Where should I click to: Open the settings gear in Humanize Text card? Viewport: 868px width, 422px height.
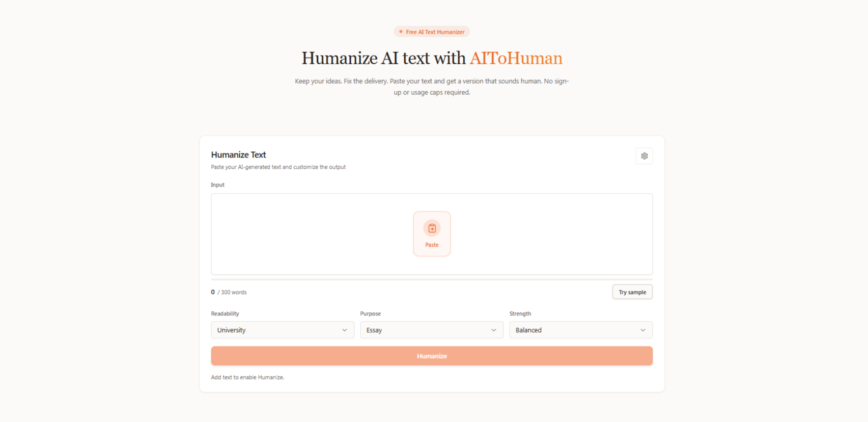coord(644,156)
